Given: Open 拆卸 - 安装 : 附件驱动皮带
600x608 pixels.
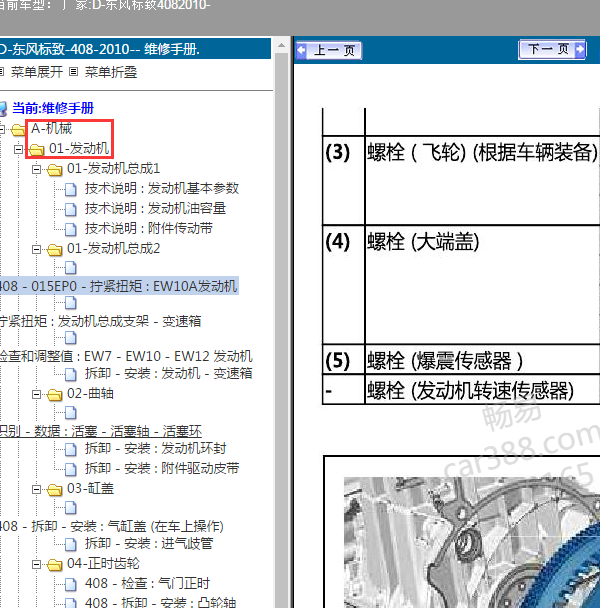Looking at the screenshot, I should (162, 468).
